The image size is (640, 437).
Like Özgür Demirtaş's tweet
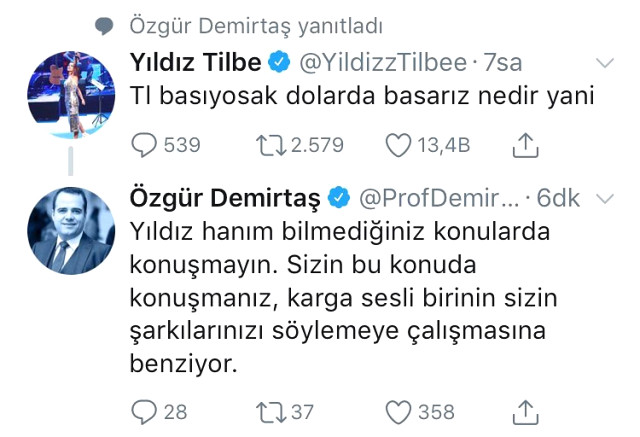pyautogui.click(x=398, y=411)
